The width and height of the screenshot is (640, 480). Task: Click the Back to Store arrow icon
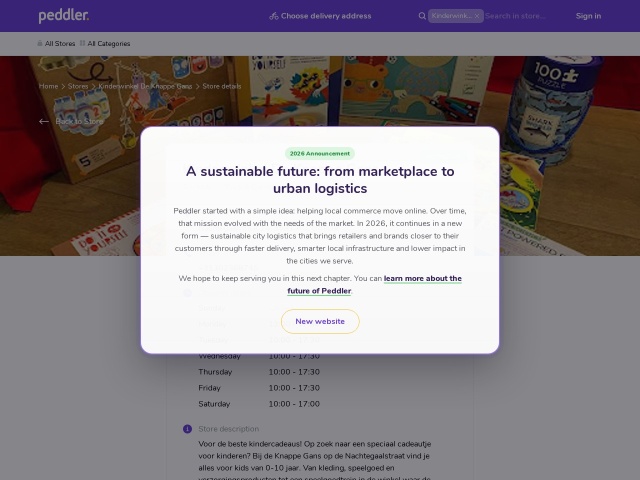pos(44,121)
